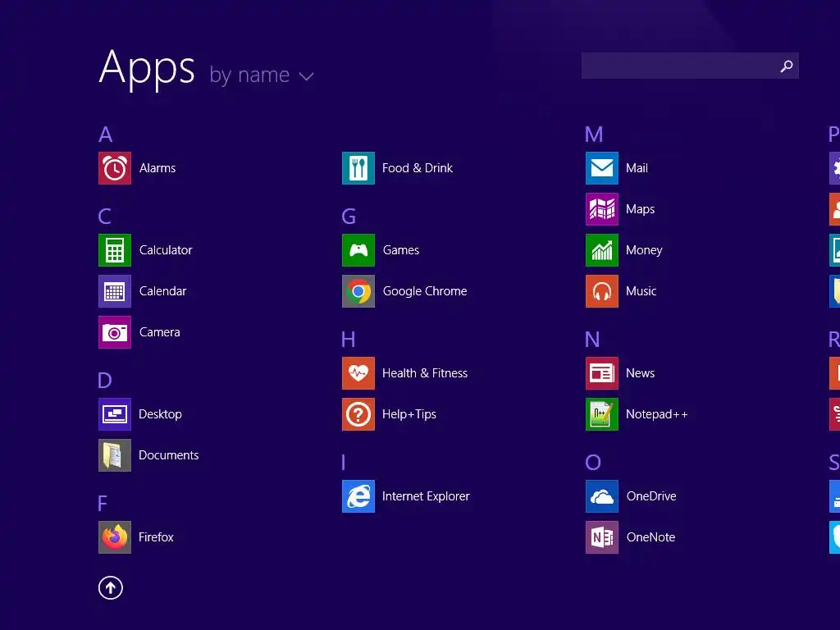Launch the Money app icon
Viewport: 840px width, 630px height.
pyautogui.click(x=602, y=250)
